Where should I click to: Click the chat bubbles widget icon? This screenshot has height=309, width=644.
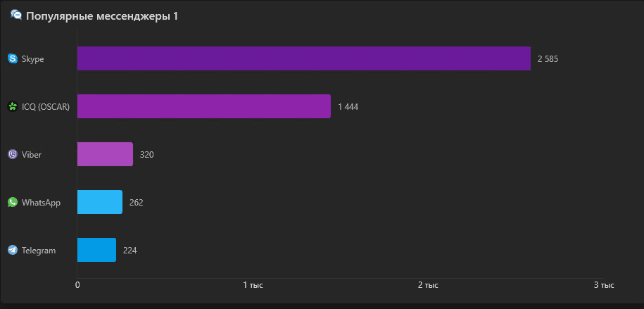click(16, 15)
